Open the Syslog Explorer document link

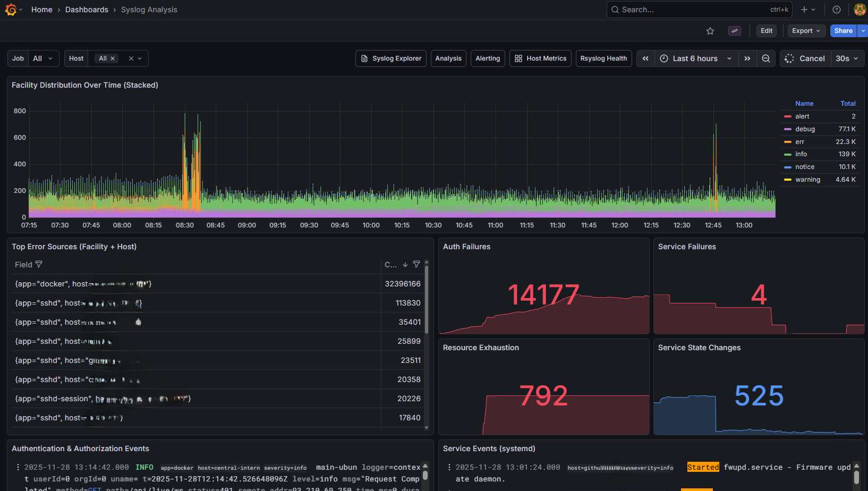point(390,58)
